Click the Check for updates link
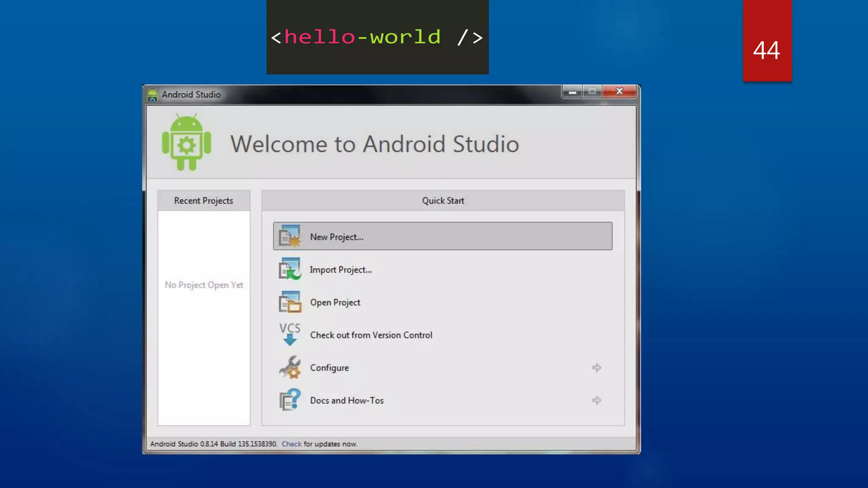Screen dimensions: 868x488 [x=291, y=444]
